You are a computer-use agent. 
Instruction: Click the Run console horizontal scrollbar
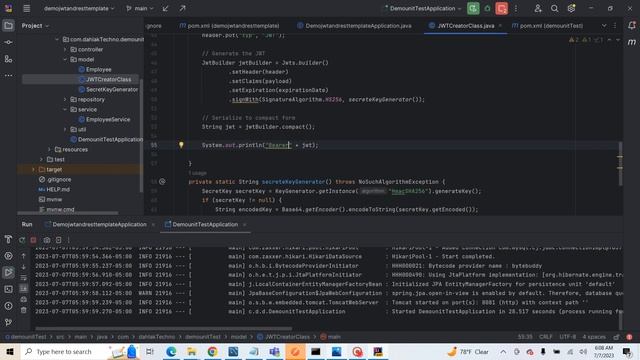163,328
